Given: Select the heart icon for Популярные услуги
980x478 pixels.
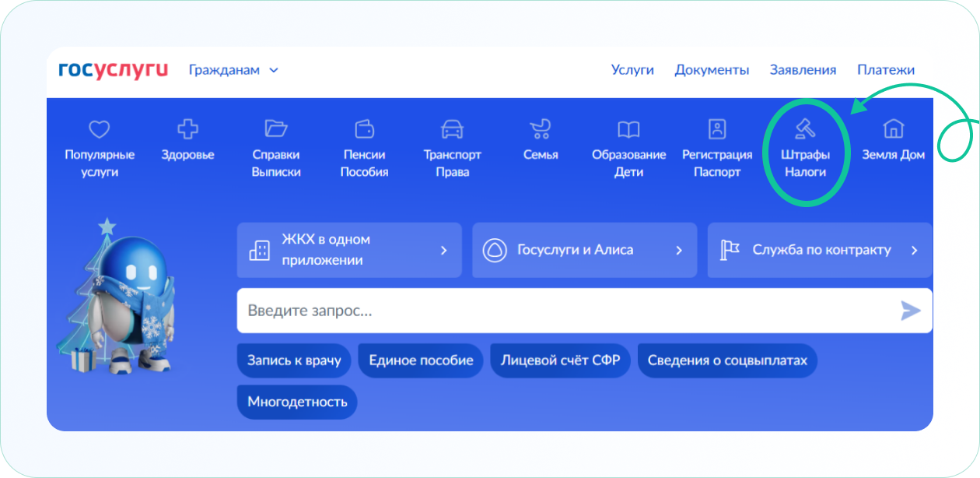Looking at the screenshot, I should [100, 128].
